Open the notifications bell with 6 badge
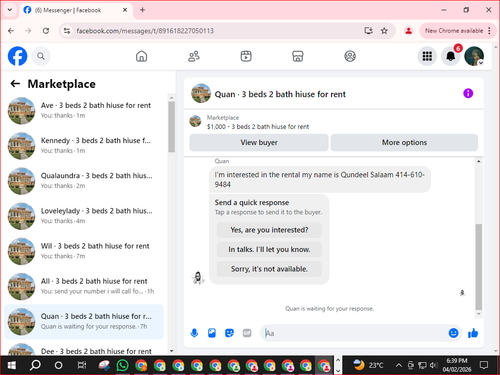 click(451, 56)
